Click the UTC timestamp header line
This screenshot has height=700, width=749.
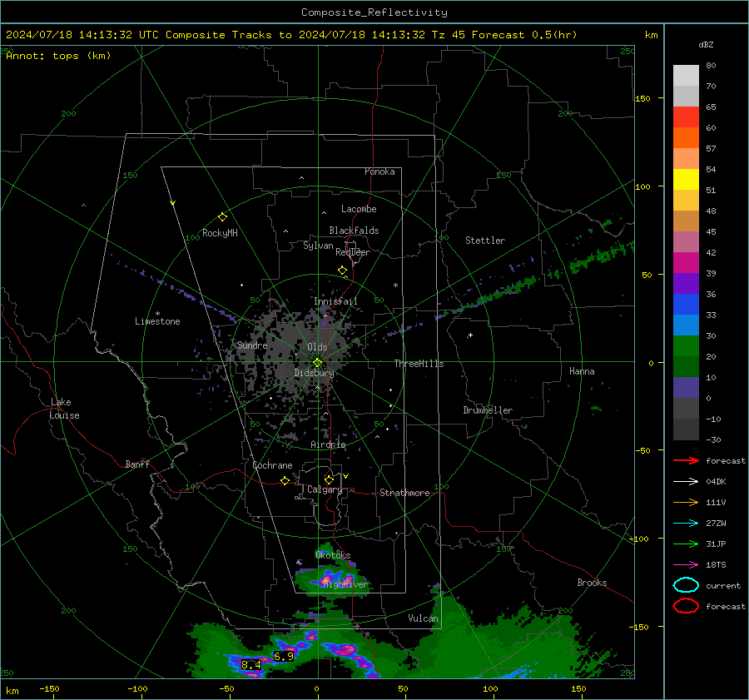click(291, 35)
